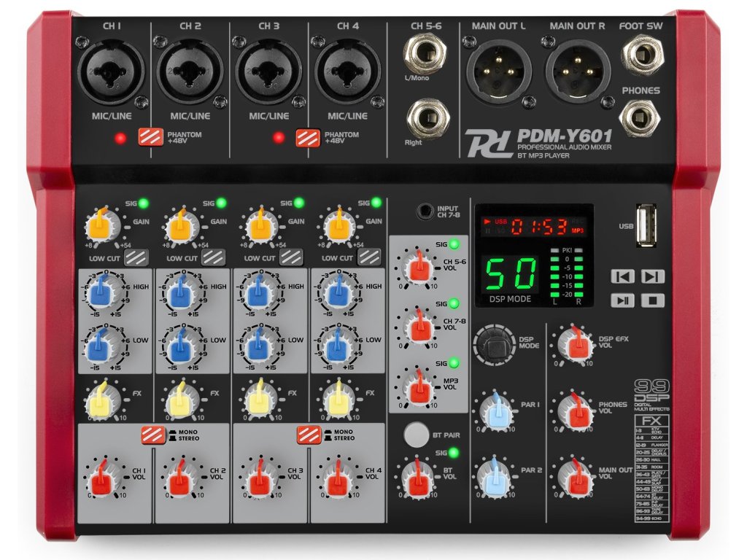Click the CH 2 MIC/LINE combo input jack
Screen dimensions: 747x560
(x=190, y=72)
